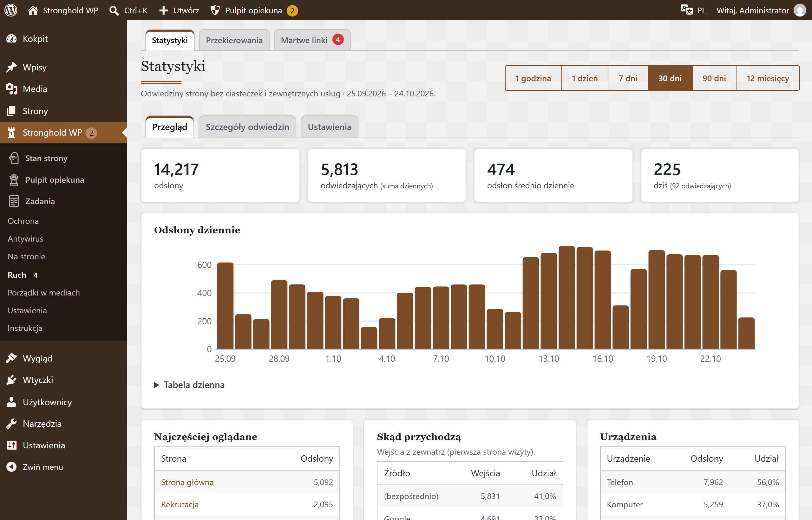The height and width of the screenshot is (520, 812).
Task: Click the Stronghold WP tower icon
Action: (11, 133)
